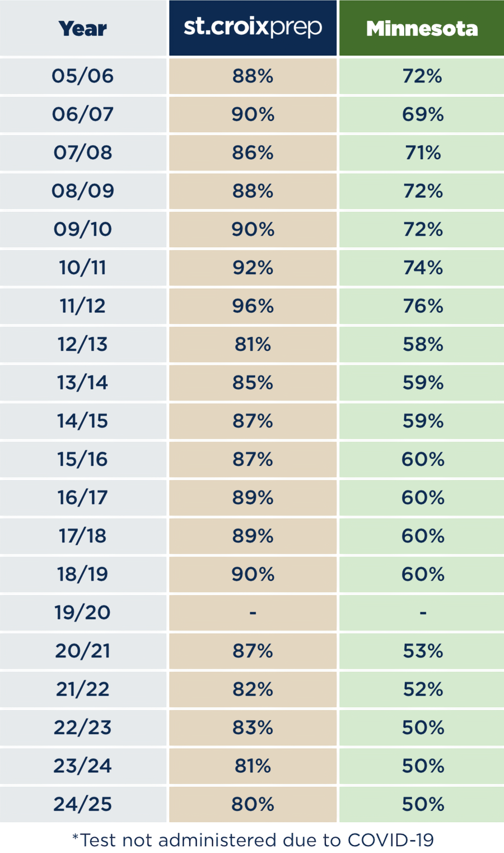The height and width of the screenshot is (853, 504).
Task: Select the 86% st.croixprep cell
Action: (253, 153)
